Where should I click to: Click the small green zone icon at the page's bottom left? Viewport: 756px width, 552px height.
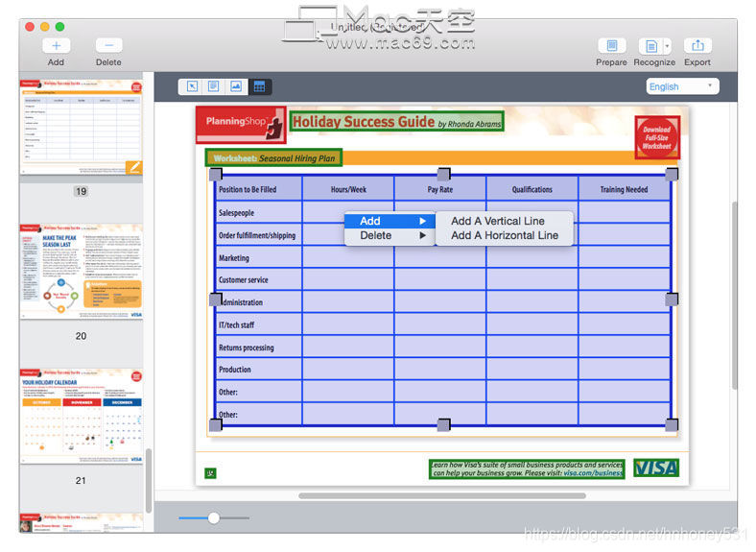pos(210,473)
